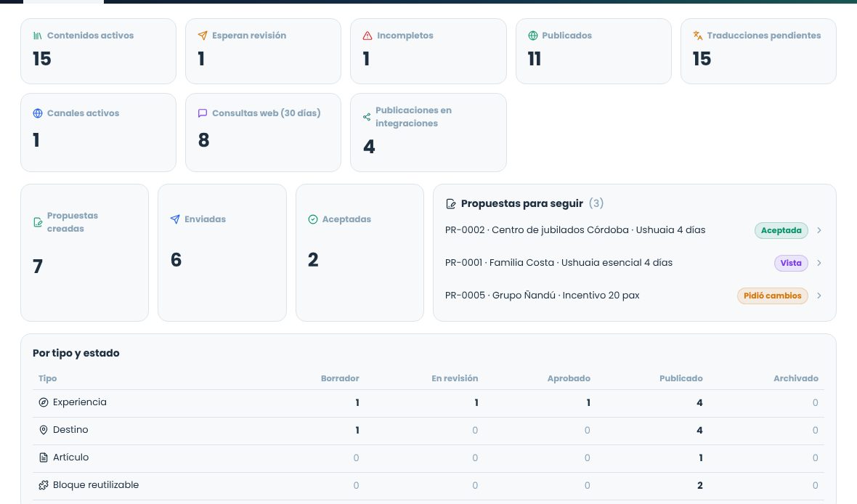The width and height of the screenshot is (857, 504).
Task: Click the Traducciones pendientes translate icon
Action: click(698, 36)
